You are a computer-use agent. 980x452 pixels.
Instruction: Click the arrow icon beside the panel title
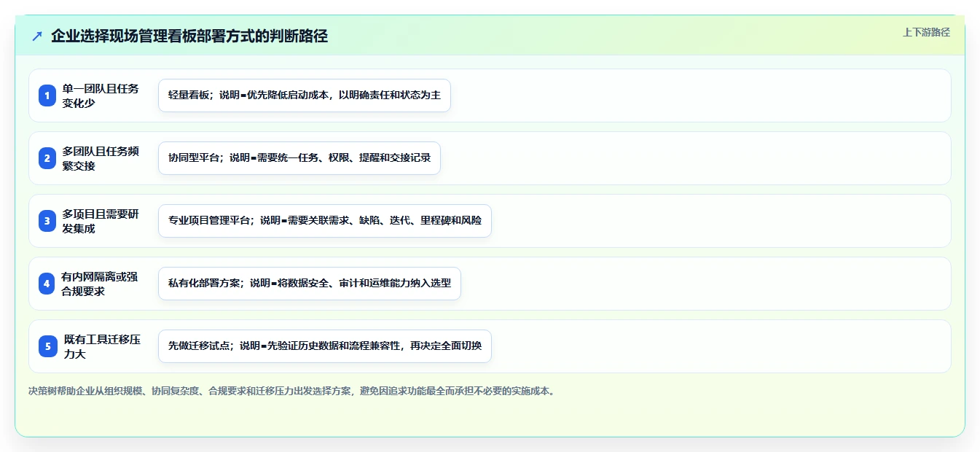click(37, 36)
